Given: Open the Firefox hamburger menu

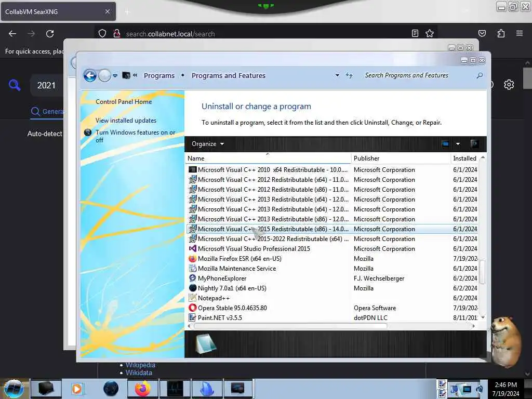Looking at the screenshot, I should [x=520, y=33].
